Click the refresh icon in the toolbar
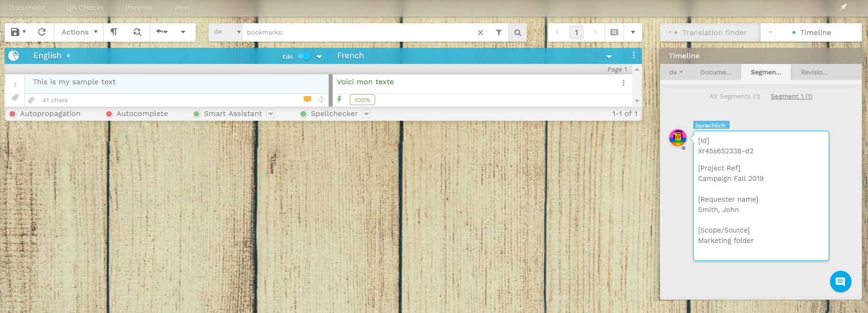Screen dimensions: 868x313 pyautogui.click(x=42, y=32)
